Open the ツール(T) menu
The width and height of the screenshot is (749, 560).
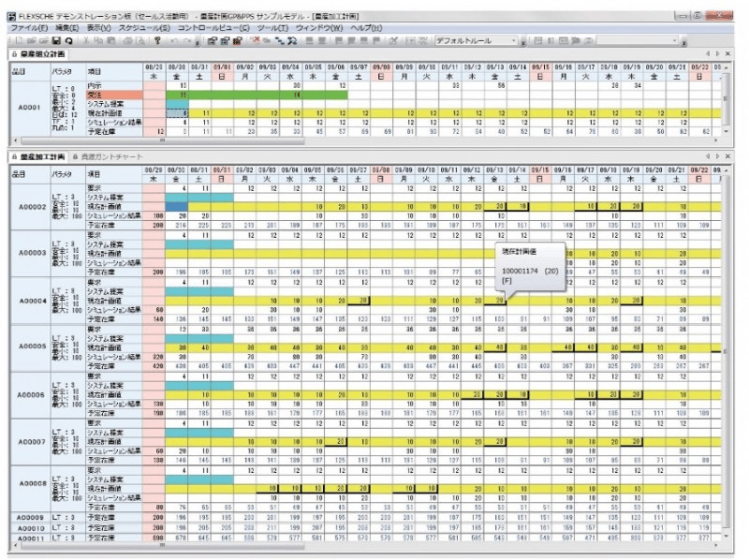coord(272,28)
